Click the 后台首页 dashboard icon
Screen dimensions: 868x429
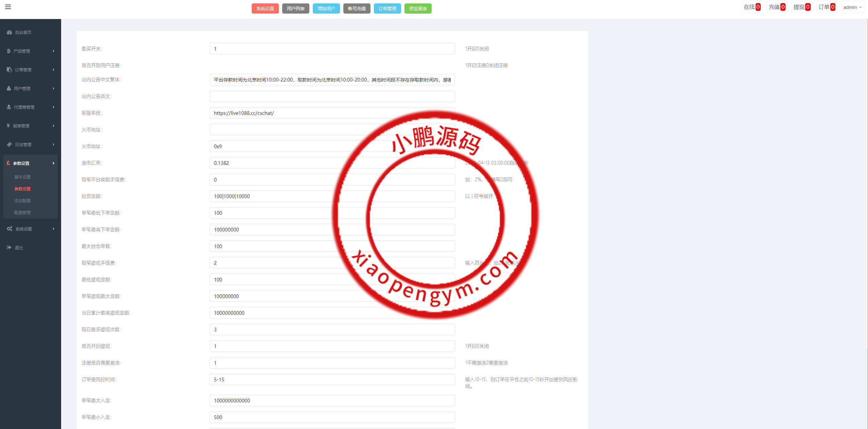tap(9, 32)
